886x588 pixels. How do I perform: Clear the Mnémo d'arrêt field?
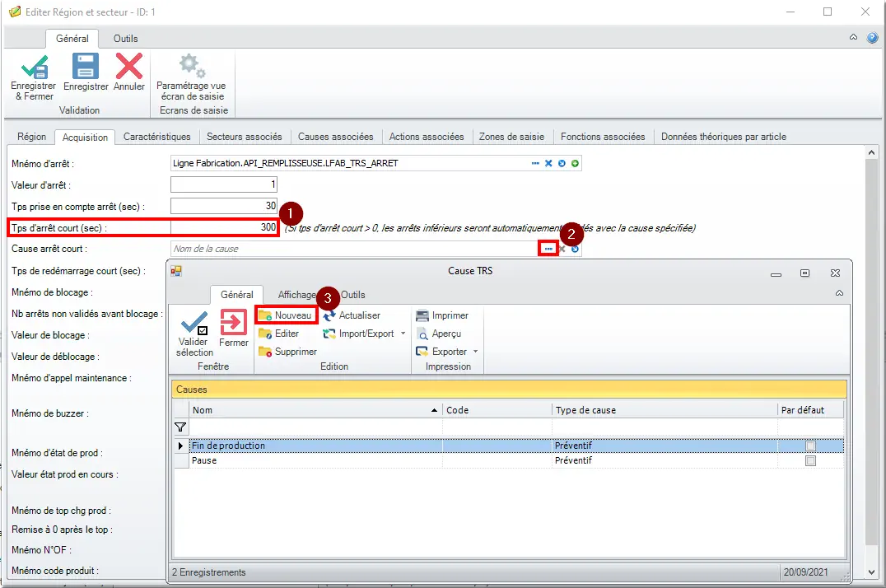[548, 163]
